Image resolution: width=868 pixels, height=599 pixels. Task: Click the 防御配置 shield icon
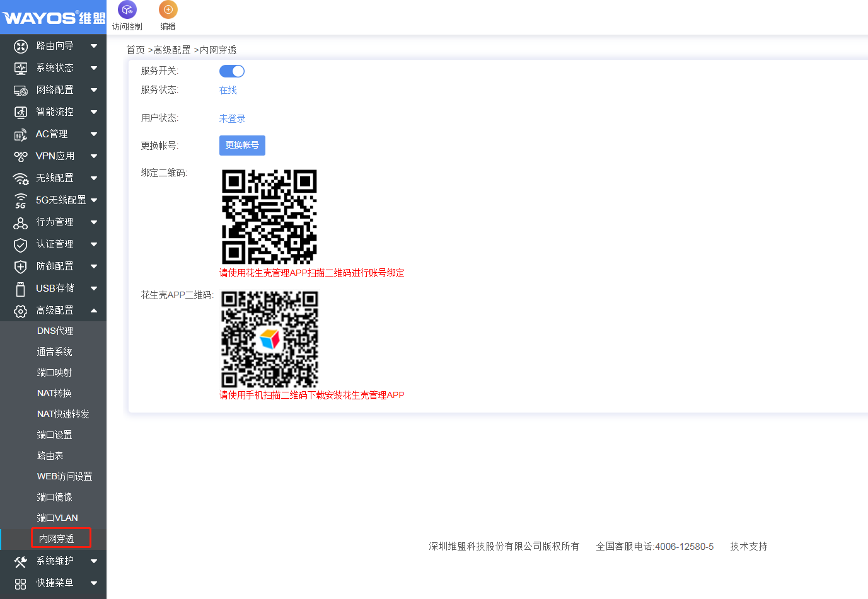(x=21, y=266)
